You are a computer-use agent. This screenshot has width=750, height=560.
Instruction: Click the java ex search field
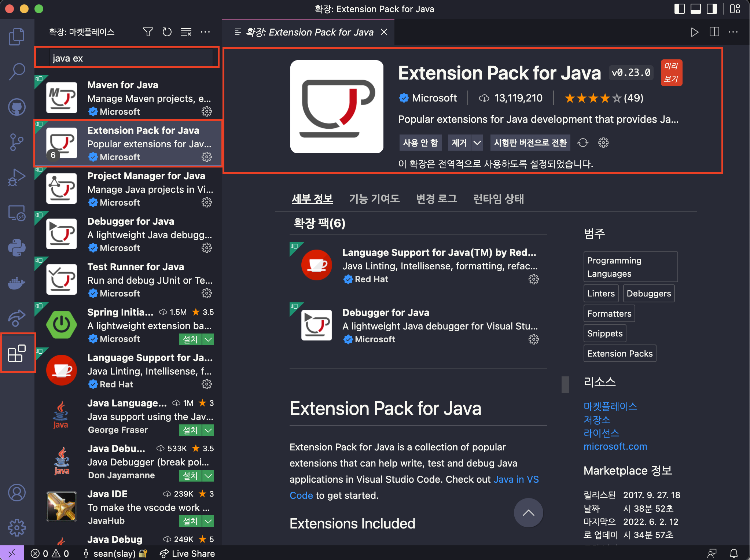(x=131, y=58)
